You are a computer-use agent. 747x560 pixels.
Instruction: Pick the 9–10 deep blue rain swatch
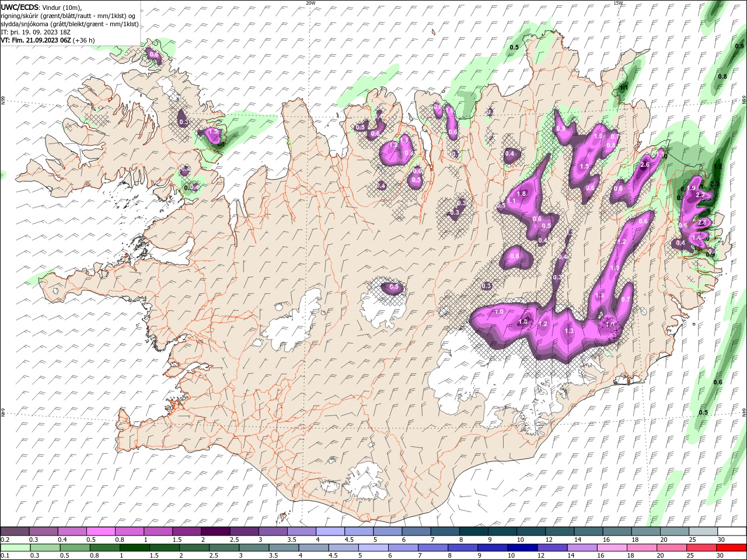(492, 548)
